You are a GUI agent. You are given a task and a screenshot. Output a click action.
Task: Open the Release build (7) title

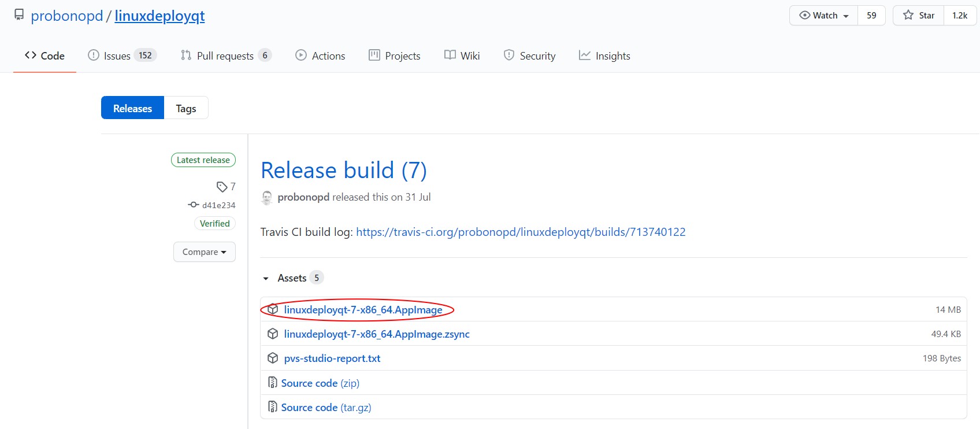pyautogui.click(x=344, y=170)
